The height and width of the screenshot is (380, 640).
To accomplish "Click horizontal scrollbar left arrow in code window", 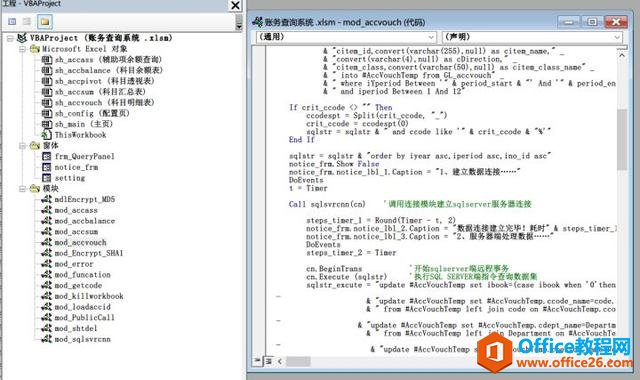I will pos(280,361).
